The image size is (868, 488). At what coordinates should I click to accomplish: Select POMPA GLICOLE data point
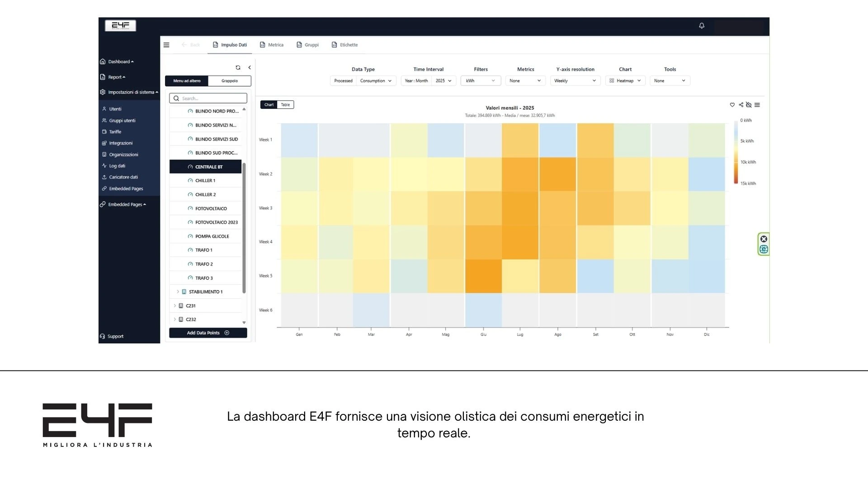coord(206,236)
